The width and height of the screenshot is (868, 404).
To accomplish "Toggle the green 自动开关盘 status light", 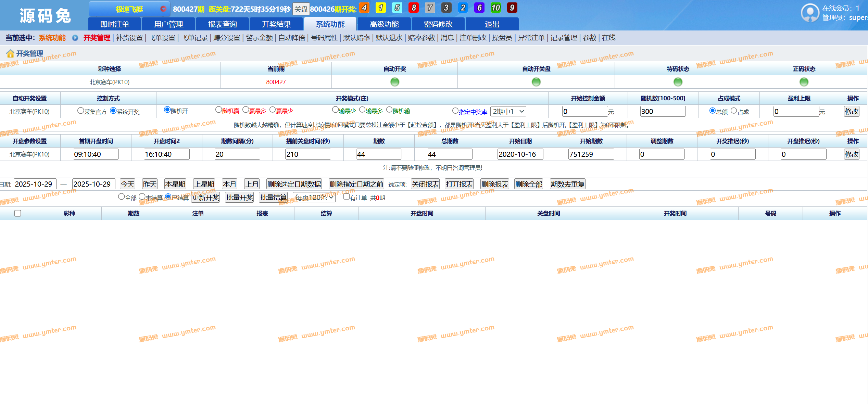I will click(x=536, y=82).
